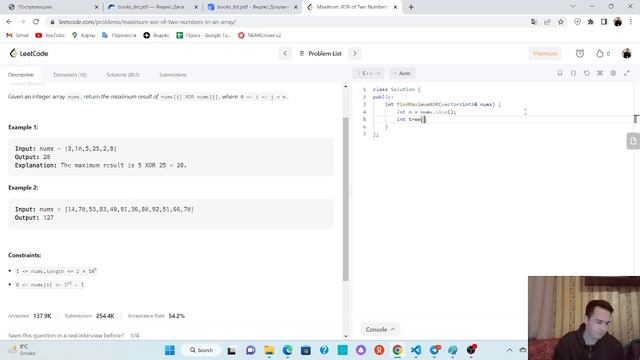The width and height of the screenshot is (640, 360).
Task: Open the editor settings gear icon
Action: pyautogui.click(x=613, y=73)
